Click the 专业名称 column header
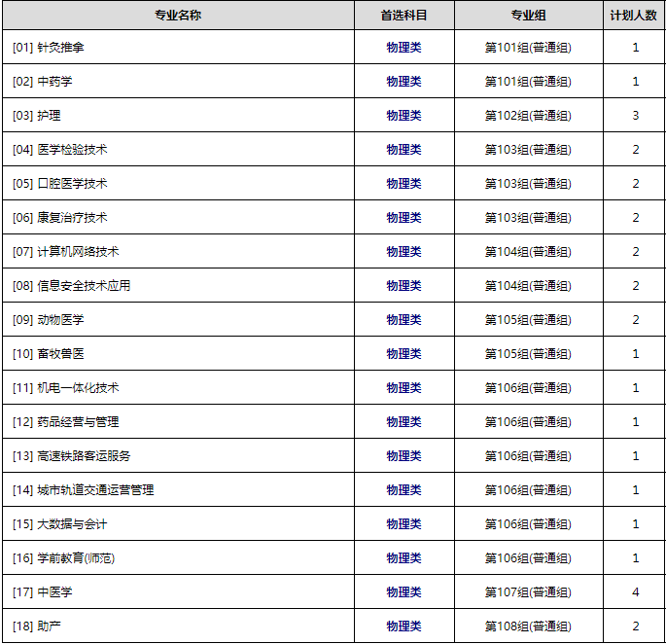666x644 pixels. (x=178, y=16)
